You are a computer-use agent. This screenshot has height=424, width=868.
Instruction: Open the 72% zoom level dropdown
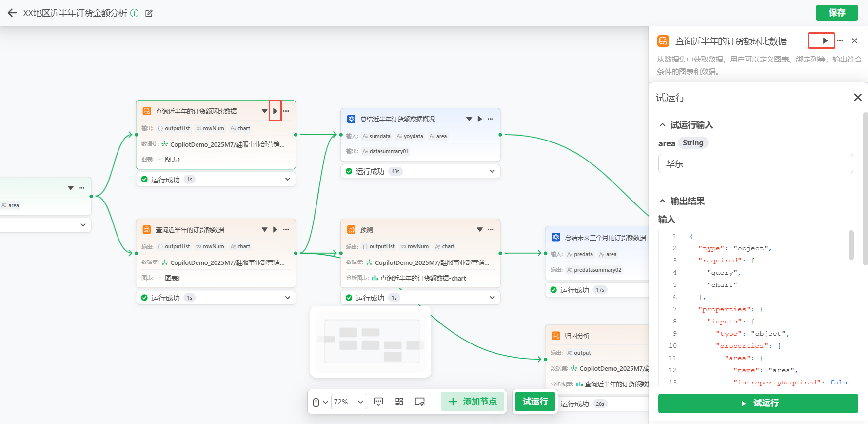point(349,402)
